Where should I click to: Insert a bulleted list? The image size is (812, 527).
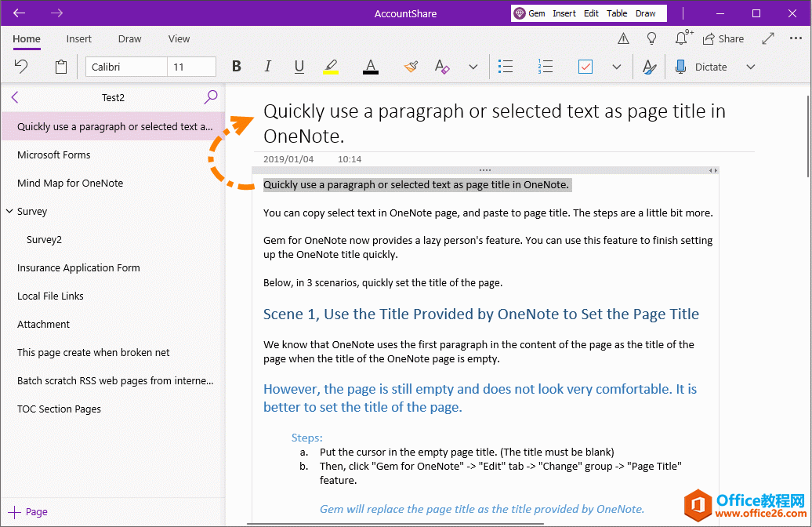coord(506,67)
